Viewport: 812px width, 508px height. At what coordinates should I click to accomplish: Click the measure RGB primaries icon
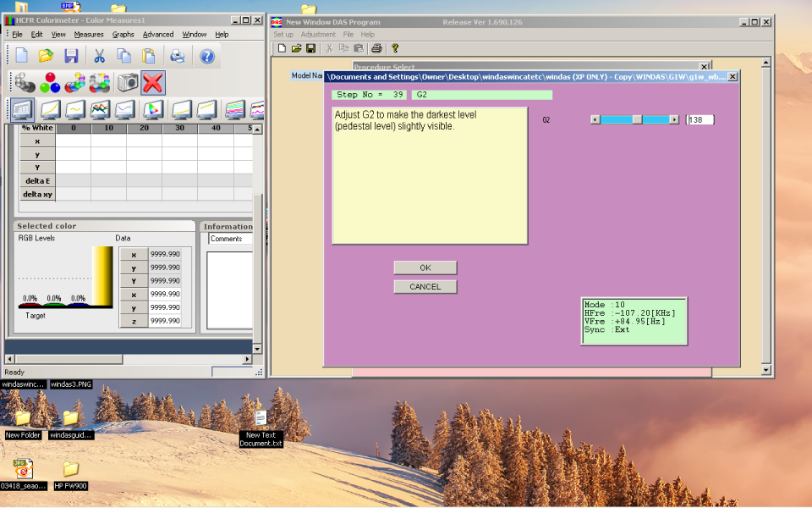pos(50,83)
